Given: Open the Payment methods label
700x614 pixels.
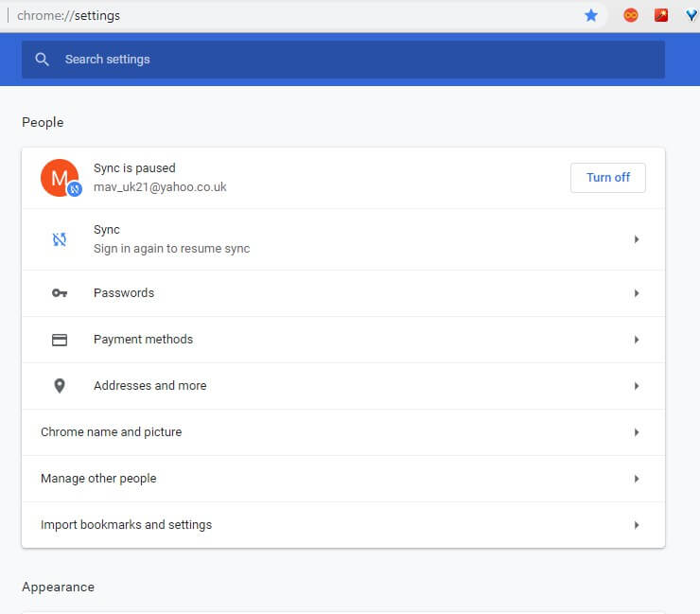Looking at the screenshot, I should pos(143,340).
